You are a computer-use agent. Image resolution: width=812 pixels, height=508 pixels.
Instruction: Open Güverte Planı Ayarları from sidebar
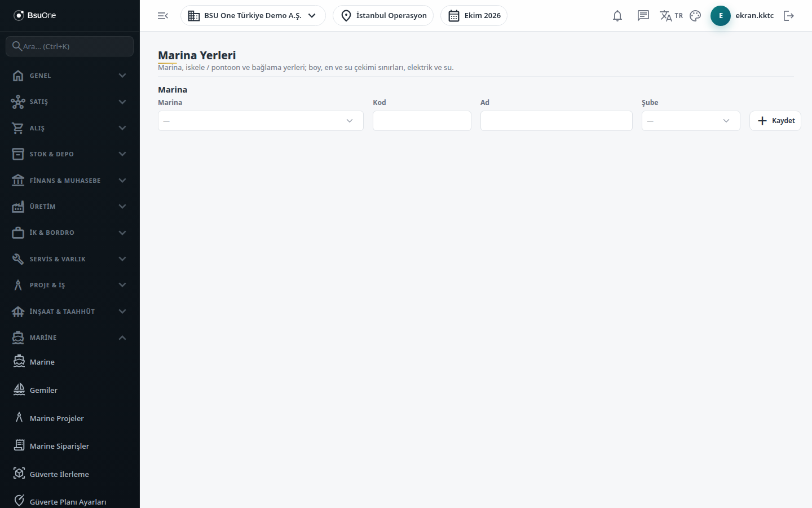[x=70, y=501]
